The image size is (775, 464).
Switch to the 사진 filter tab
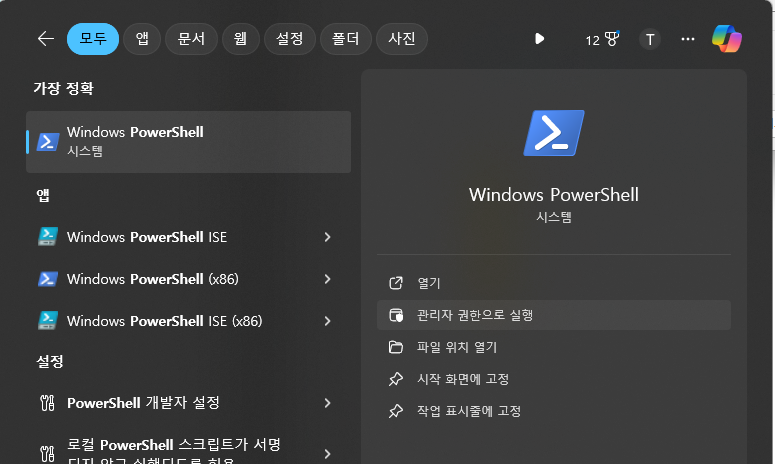point(402,39)
